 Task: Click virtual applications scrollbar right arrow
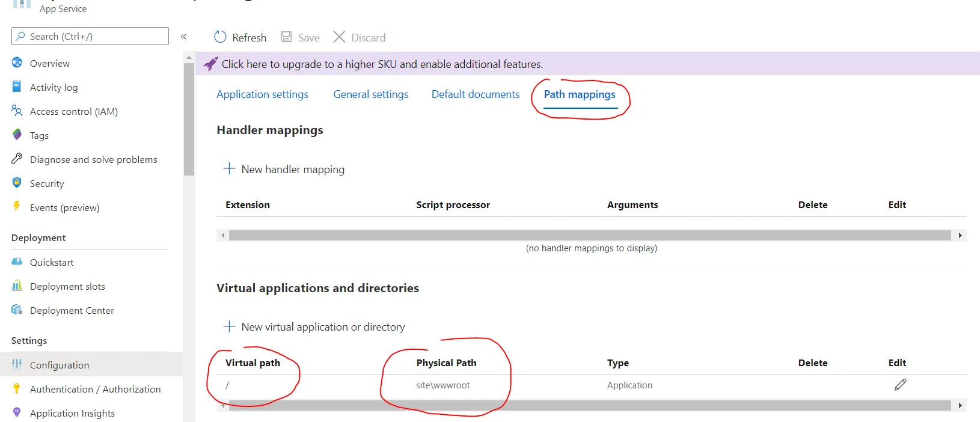pos(960,405)
